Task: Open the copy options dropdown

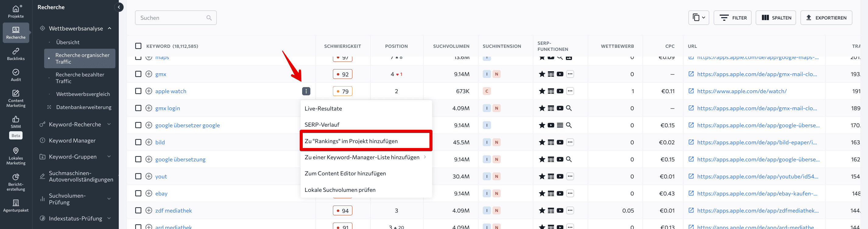Action: pos(699,18)
